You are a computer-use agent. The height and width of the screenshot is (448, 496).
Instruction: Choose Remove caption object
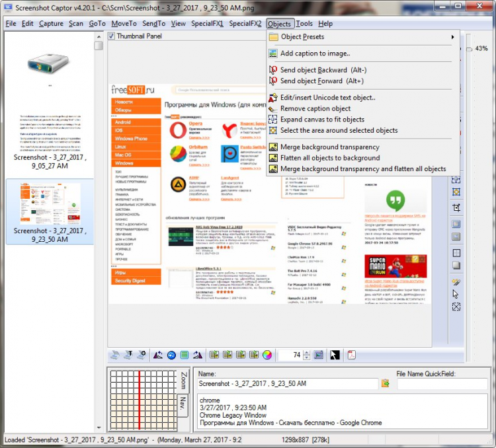[362, 108]
